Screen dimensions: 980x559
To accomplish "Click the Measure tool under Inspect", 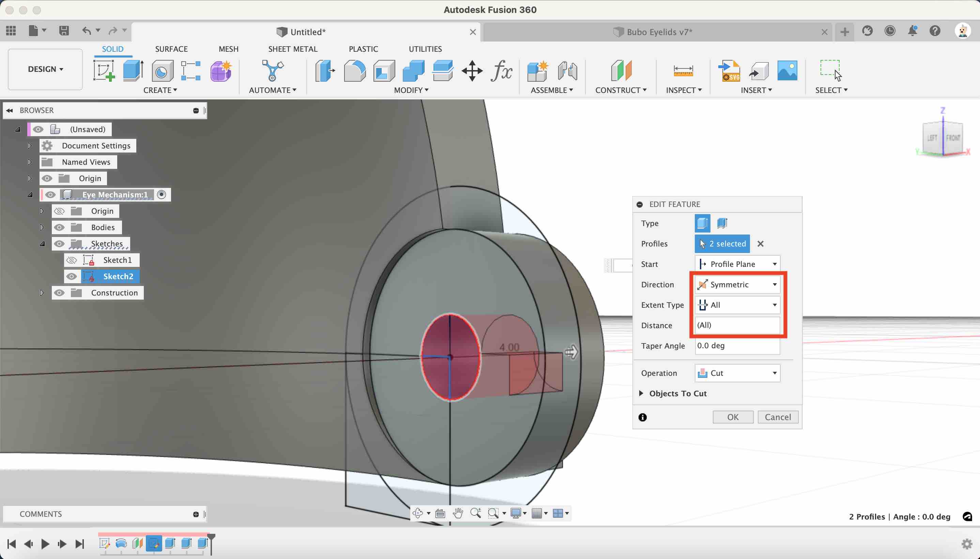I will coord(683,71).
